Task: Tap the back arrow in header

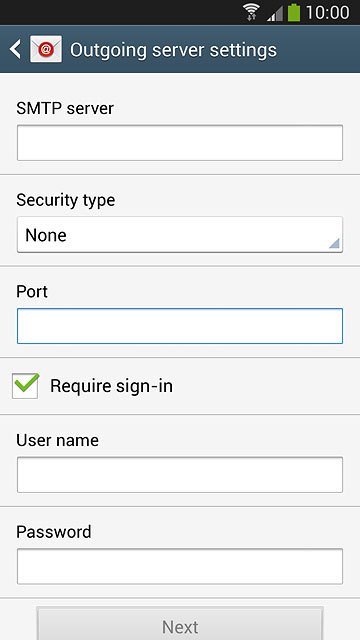Action: point(15,50)
